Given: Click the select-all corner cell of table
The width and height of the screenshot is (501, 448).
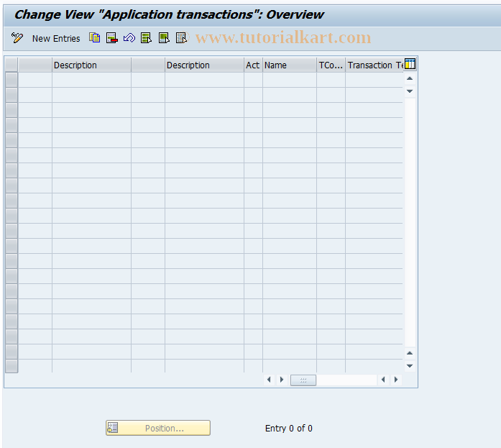Looking at the screenshot, I should (x=12, y=65).
